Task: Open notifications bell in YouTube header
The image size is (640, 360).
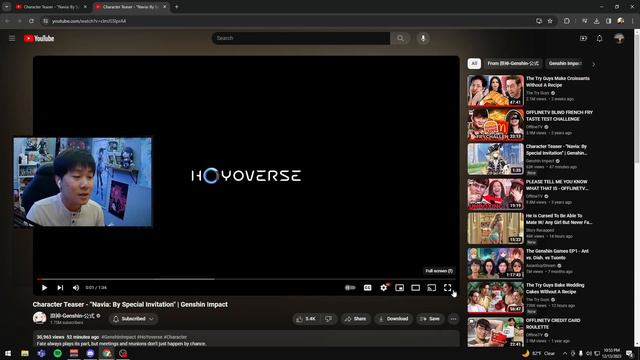Action: [x=599, y=38]
